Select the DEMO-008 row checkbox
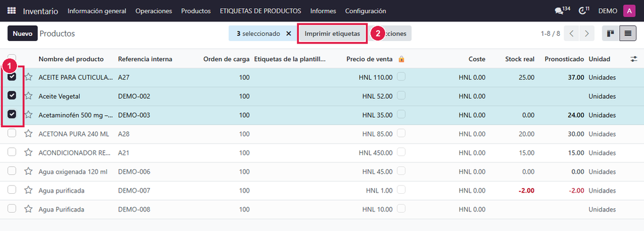The height and width of the screenshot is (231, 644). point(12,209)
